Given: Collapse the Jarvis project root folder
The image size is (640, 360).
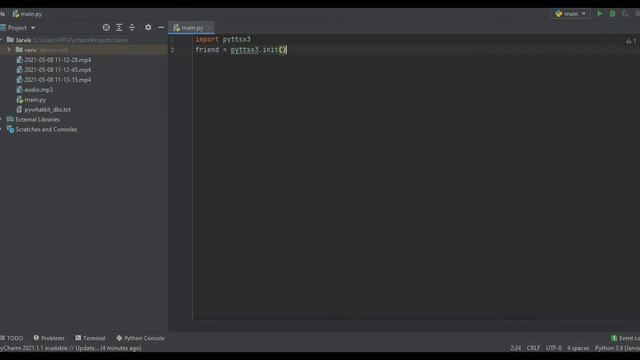Looking at the screenshot, I should point(2,40).
